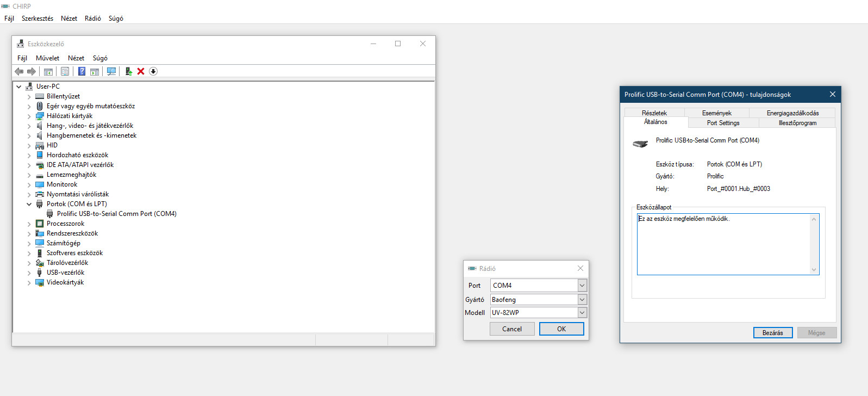This screenshot has height=396, width=868.
Task: Click the User-PC computer icon
Action: (29, 86)
